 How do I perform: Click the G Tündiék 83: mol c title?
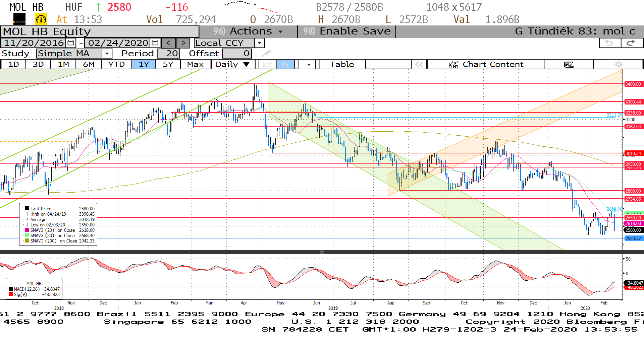click(x=575, y=31)
